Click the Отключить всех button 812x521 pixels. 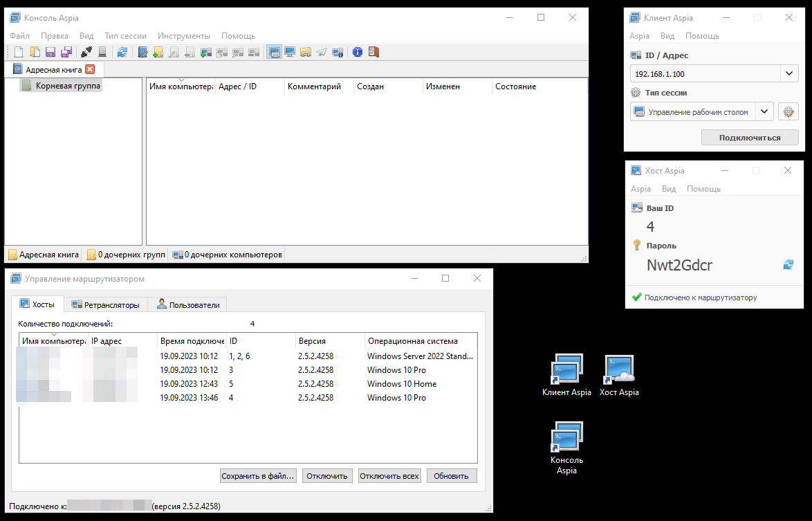click(389, 476)
